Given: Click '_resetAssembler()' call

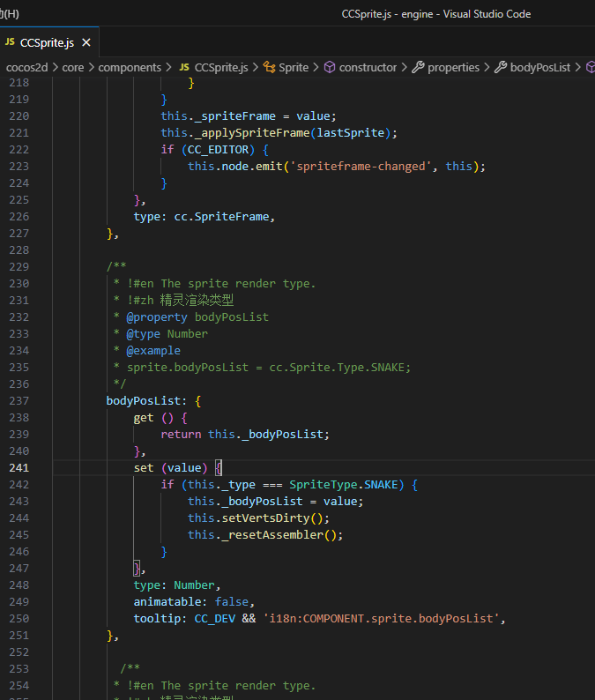Looking at the screenshot, I should click(279, 535).
